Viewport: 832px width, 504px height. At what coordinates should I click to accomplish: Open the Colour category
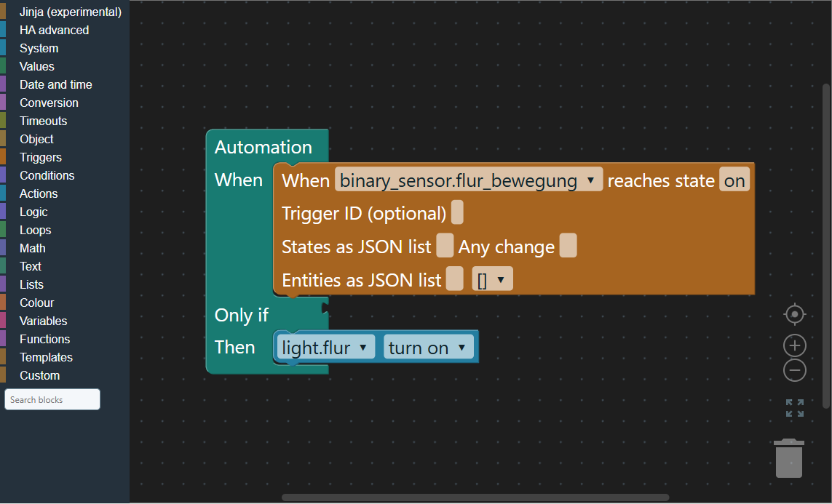(x=65, y=303)
